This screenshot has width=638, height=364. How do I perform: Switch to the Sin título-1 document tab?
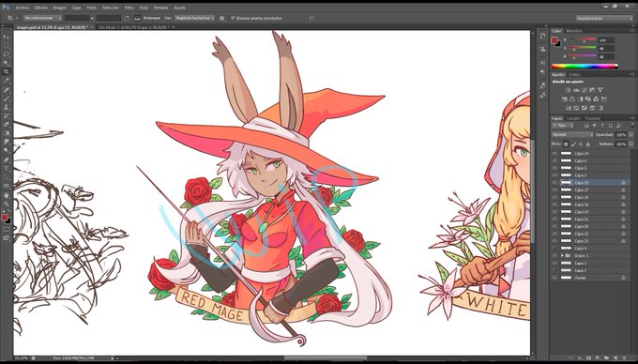134,27
